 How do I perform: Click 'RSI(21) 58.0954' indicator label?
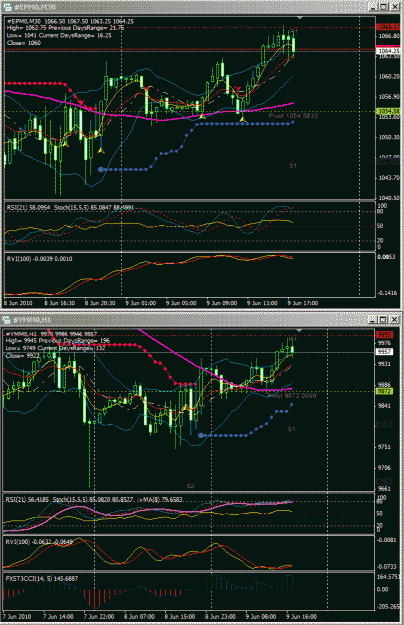click(x=28, y=208)
